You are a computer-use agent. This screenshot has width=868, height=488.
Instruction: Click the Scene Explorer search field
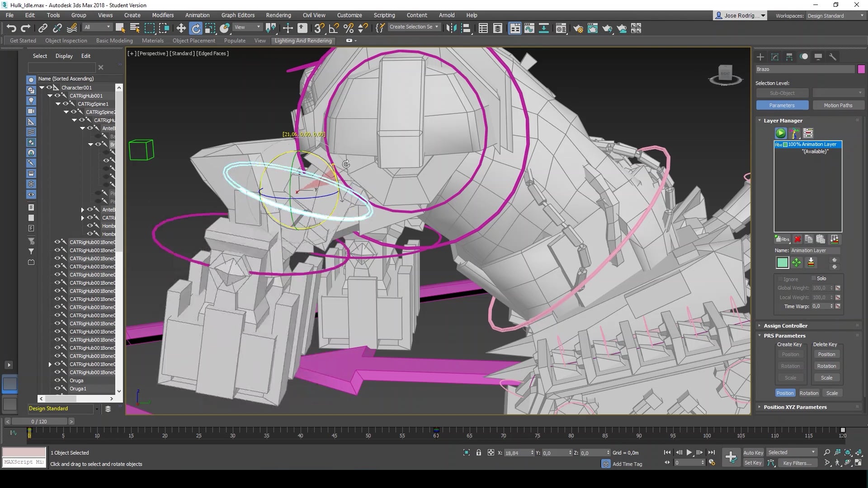tap(62, 67)
